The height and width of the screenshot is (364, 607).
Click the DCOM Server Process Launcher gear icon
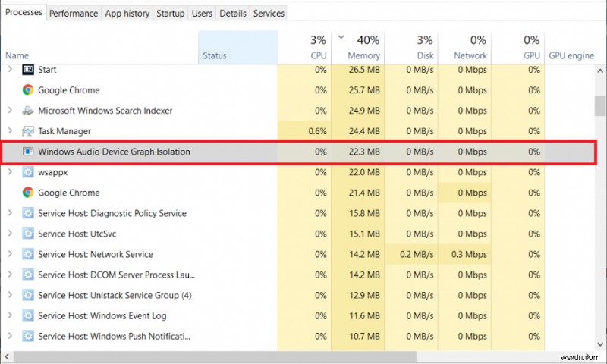28,275
